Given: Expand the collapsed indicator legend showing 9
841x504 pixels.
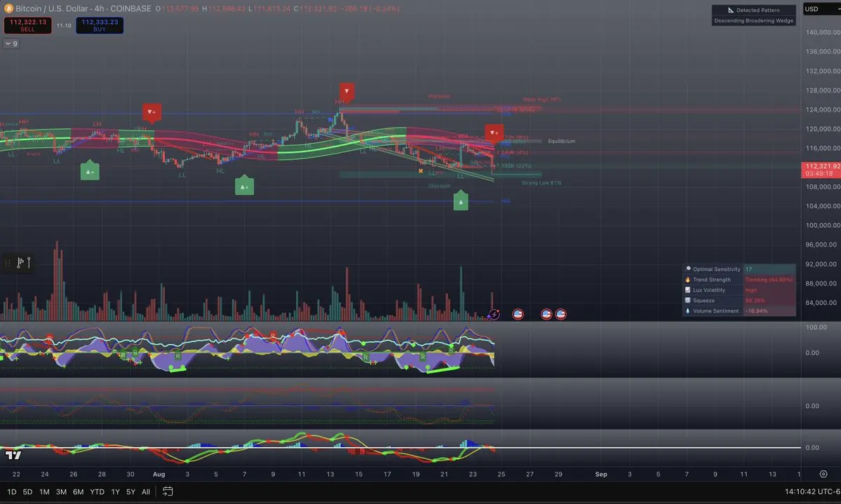Looking at the screenshot, I should click(11, 43).
